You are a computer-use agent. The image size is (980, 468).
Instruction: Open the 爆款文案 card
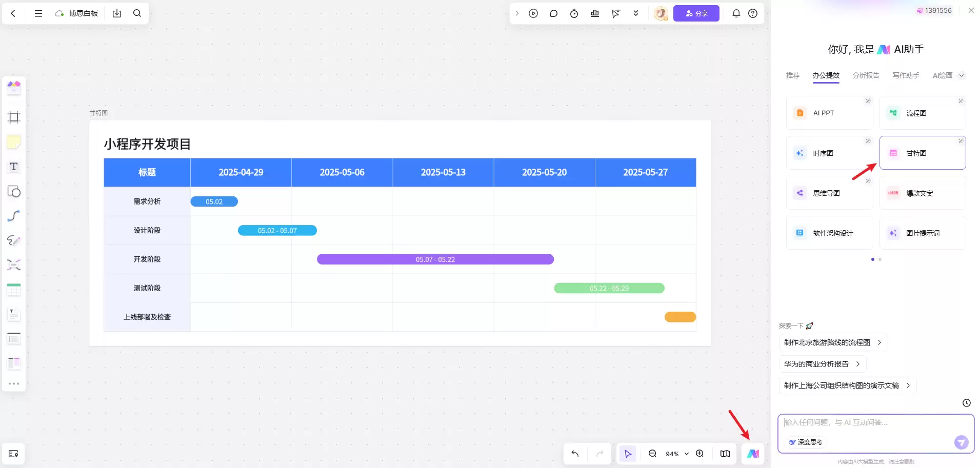tap(923, 193)
